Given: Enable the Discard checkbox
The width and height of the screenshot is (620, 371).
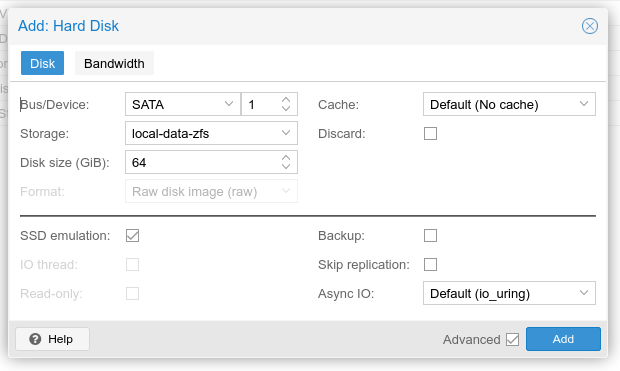Looking at the screenshot, I should (430, 134).
